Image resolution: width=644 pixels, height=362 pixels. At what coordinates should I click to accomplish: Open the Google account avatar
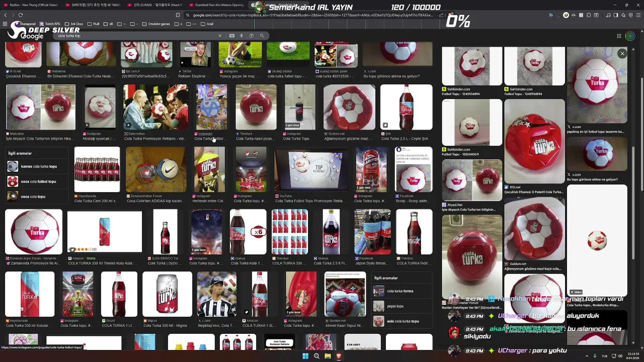click(x=630, y=36)
